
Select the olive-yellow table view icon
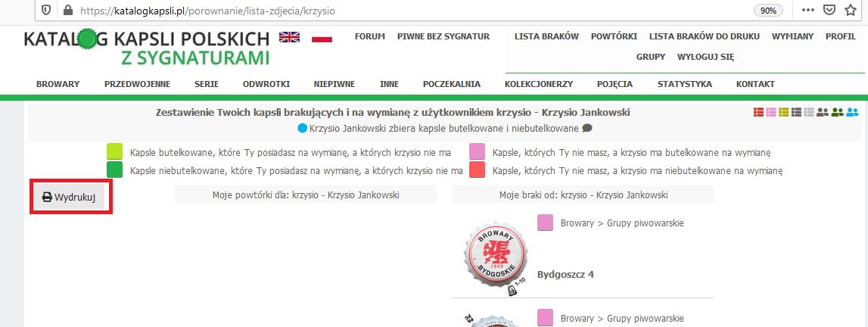pyautogui.click(x=784, y=113)
